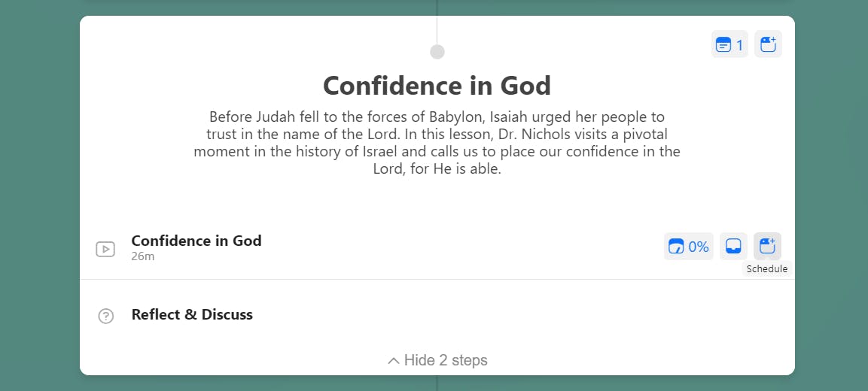
Task: Click the 26m duration label
Action: [x=143, y=256]
